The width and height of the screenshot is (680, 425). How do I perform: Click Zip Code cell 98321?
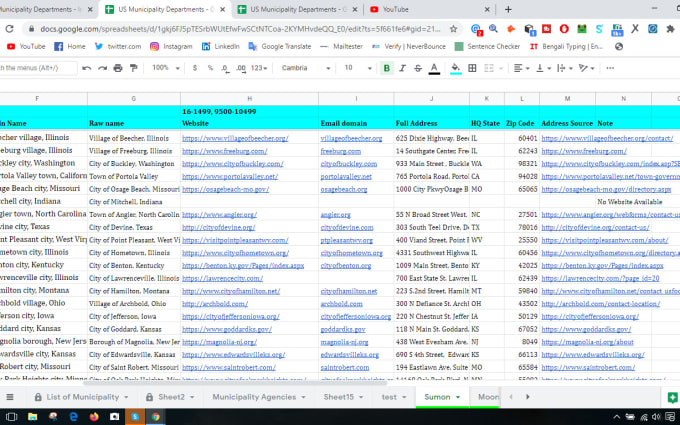[x=522, y=163]
